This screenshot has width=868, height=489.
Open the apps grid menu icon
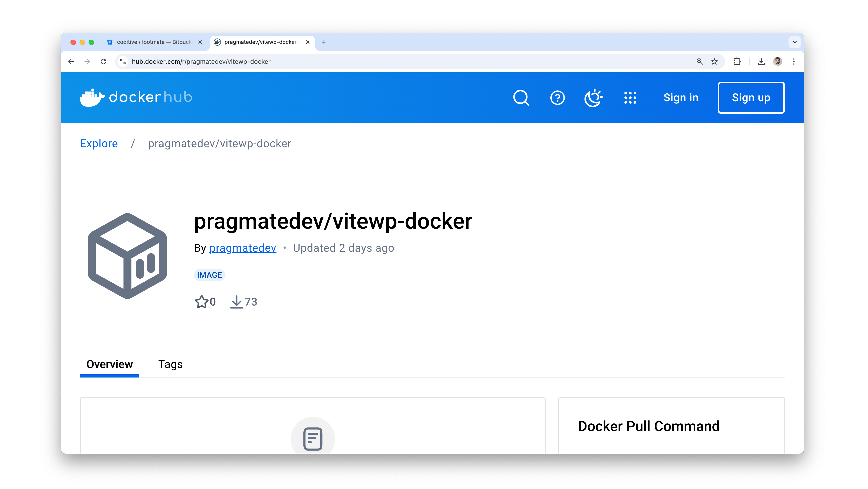coord(630,98)
